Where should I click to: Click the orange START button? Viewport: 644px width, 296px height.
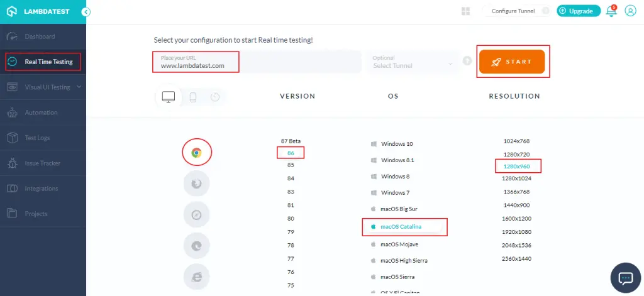[x=511, y=62]
